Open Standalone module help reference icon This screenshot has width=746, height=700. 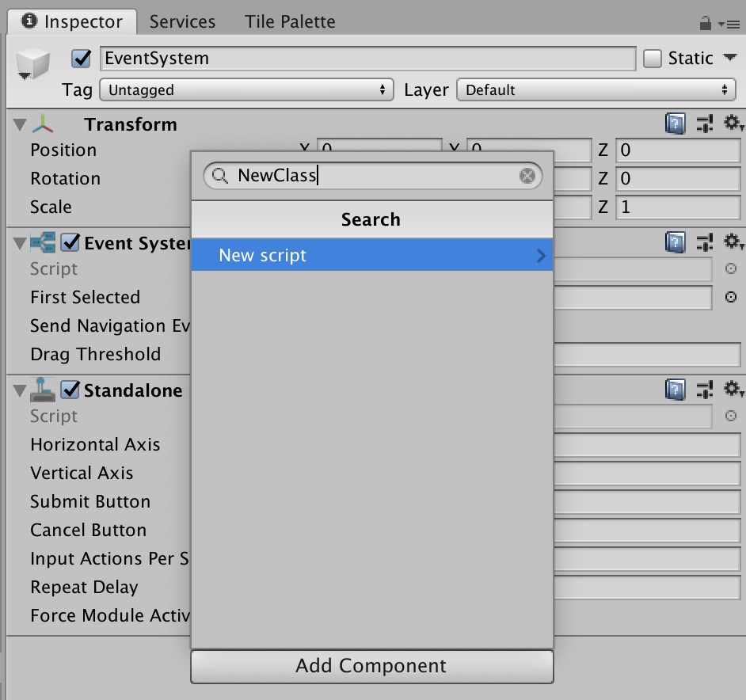click(675, 390)
